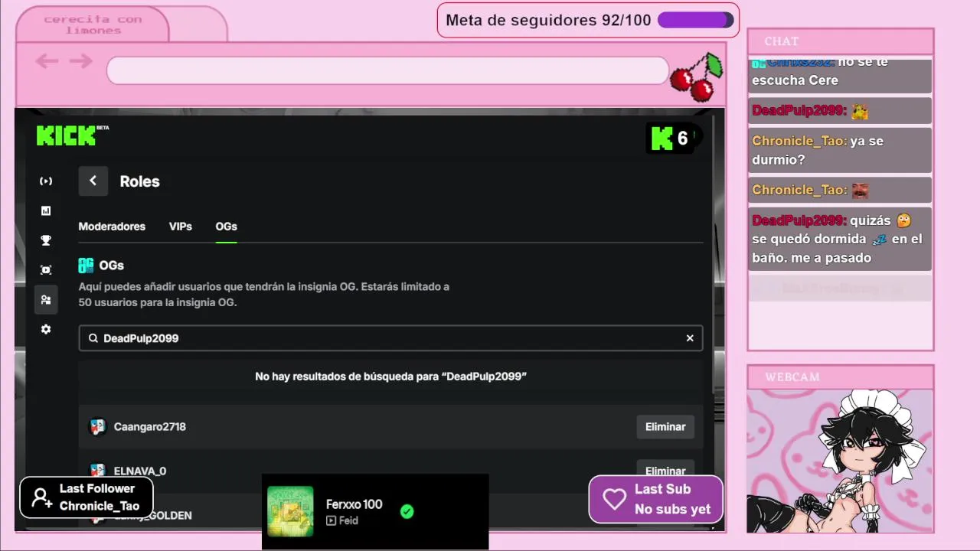Viewport: 980px width, 551px height.
Task: Click the green check icon by Ferxxo 100
Action: coord(407,511)
